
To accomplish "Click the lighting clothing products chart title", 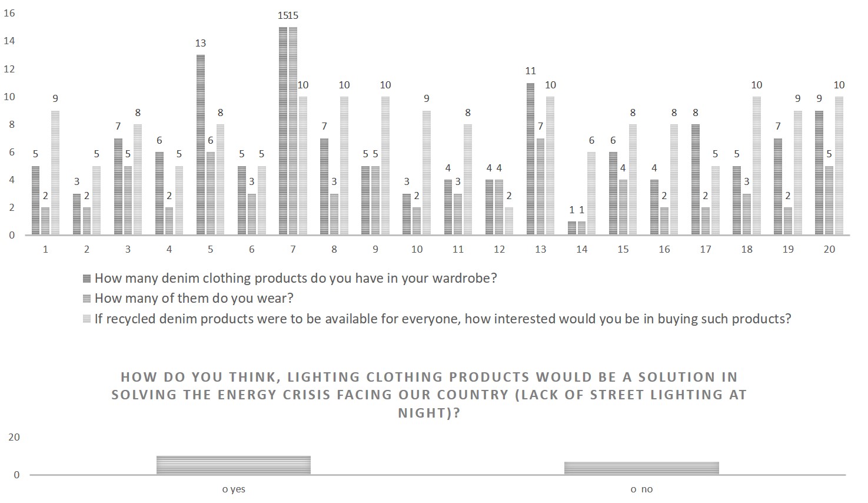I will [x=429, y=395].
